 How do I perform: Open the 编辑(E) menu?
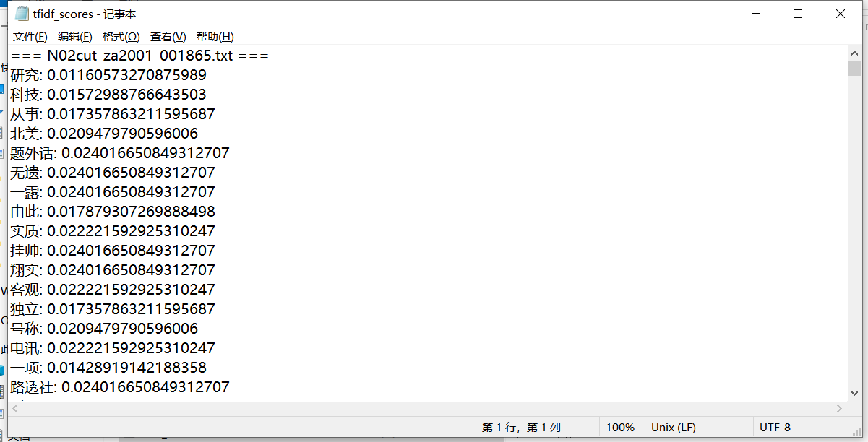[x=75, y=37]
